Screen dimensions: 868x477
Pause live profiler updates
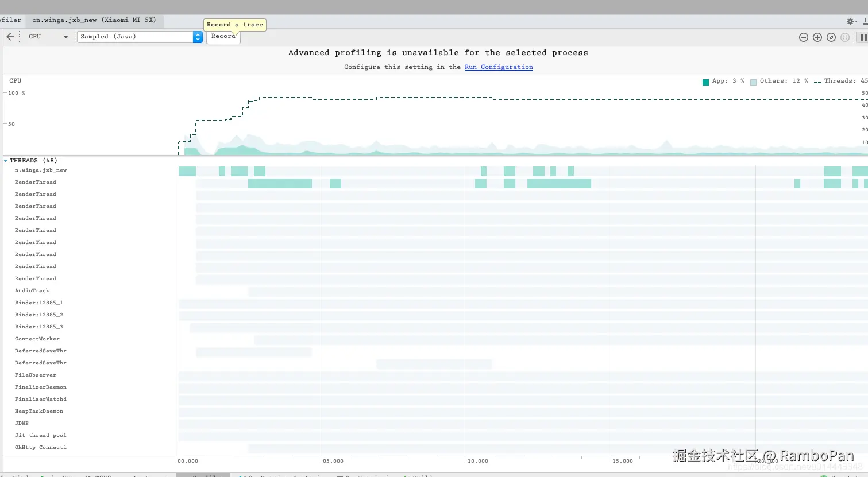[x=863, y=37]
